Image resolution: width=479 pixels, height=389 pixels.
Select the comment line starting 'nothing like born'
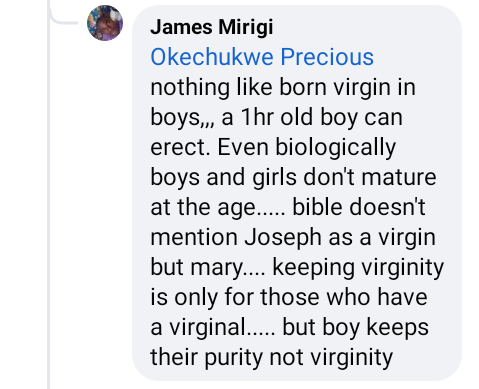pyautogui.click(x=283, y=87)
